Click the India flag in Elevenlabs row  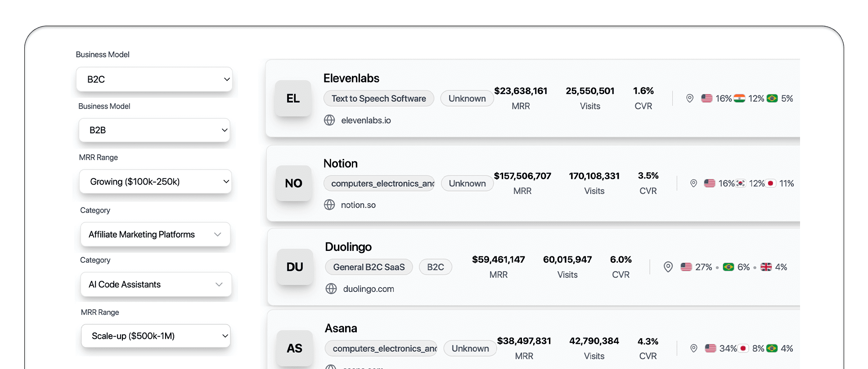pos(739,98)
